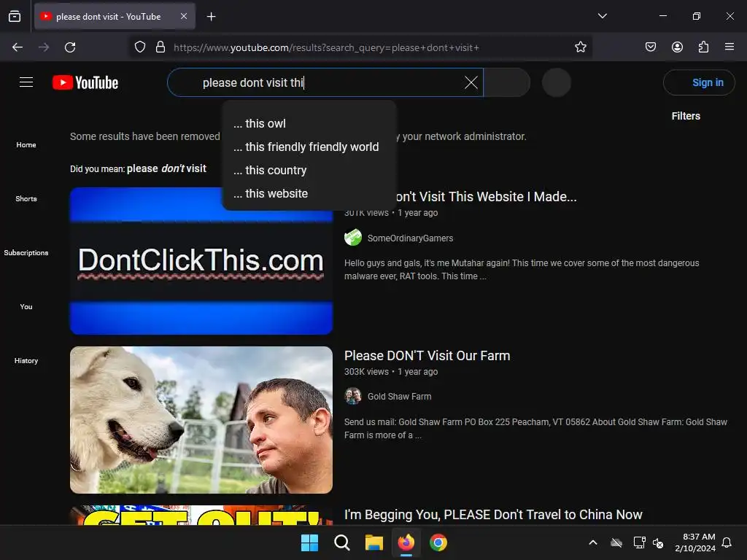Open the dog and man farm thumbnail
The height and width of the screenshot is (560, 747).
click(201, 420)
